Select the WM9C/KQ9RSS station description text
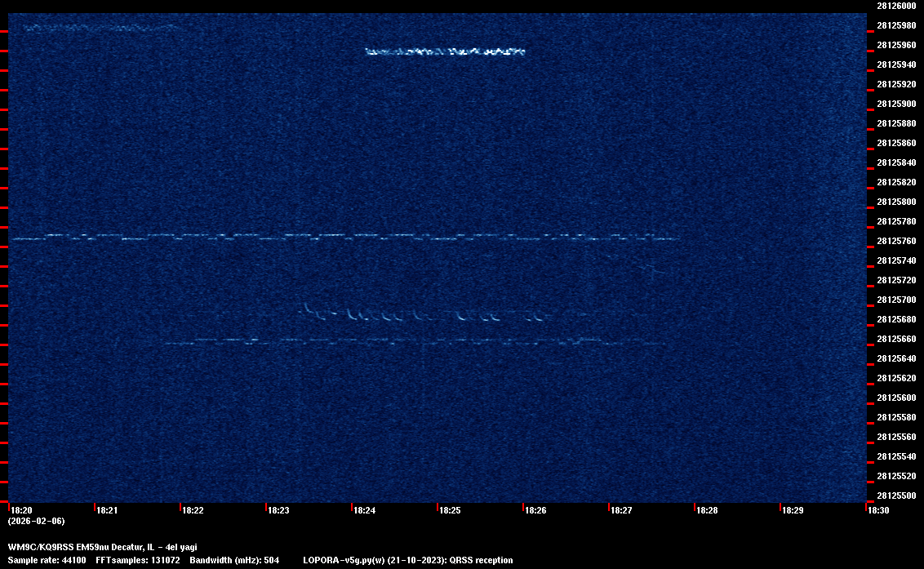Image resolution: width=924 pixels, height=569 pixels. tap(102, 547)
